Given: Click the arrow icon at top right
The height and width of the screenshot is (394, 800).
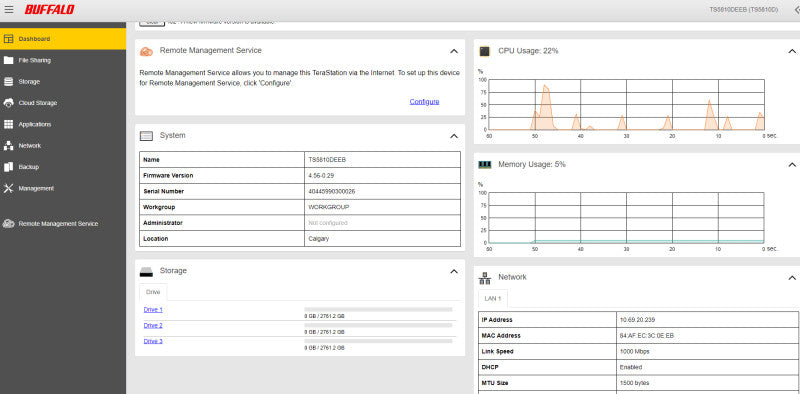Looking at the screenshot, I should [x=796, y=10].
